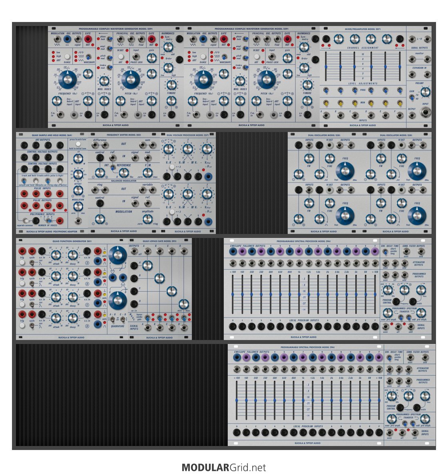Click the red jack under POLYPHONIC INPUTS
Viewport: 448px width, 476px height.
[60, 221]
